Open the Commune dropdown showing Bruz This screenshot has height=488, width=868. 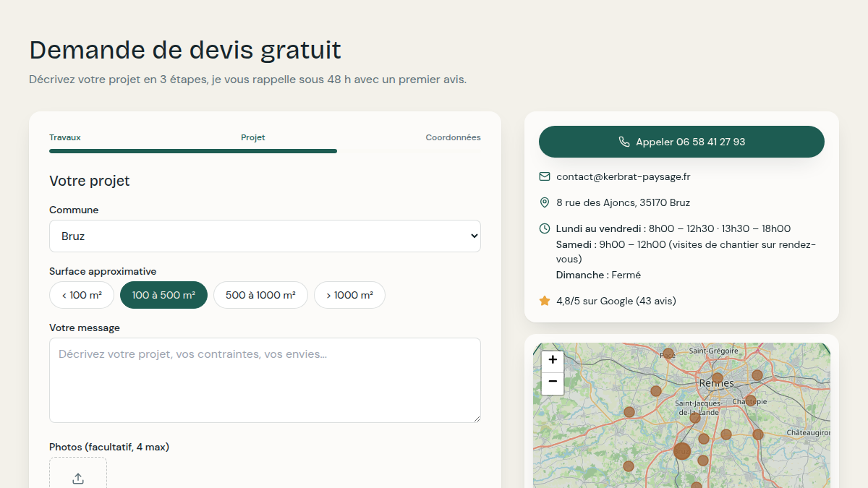click(x=265, y=236)
